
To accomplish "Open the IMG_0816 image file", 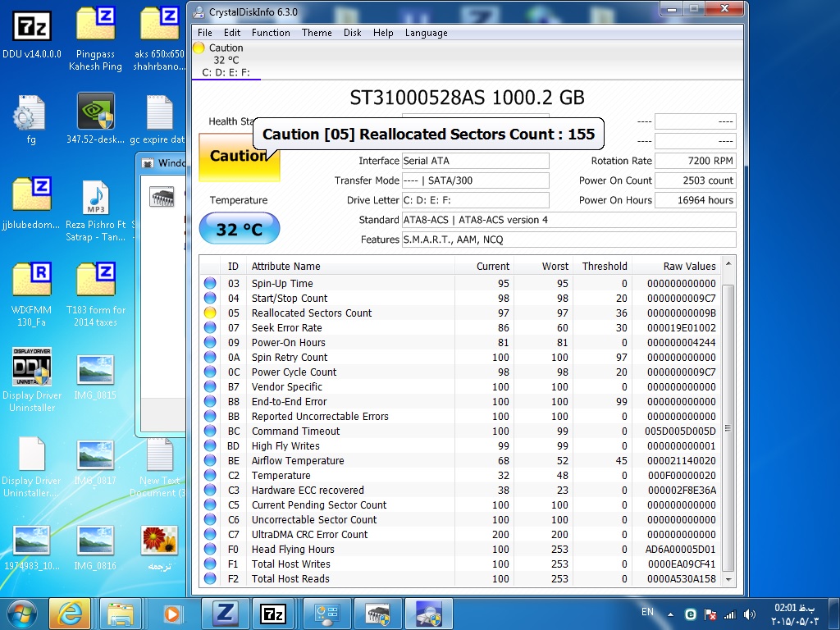I will click(95, 540).
